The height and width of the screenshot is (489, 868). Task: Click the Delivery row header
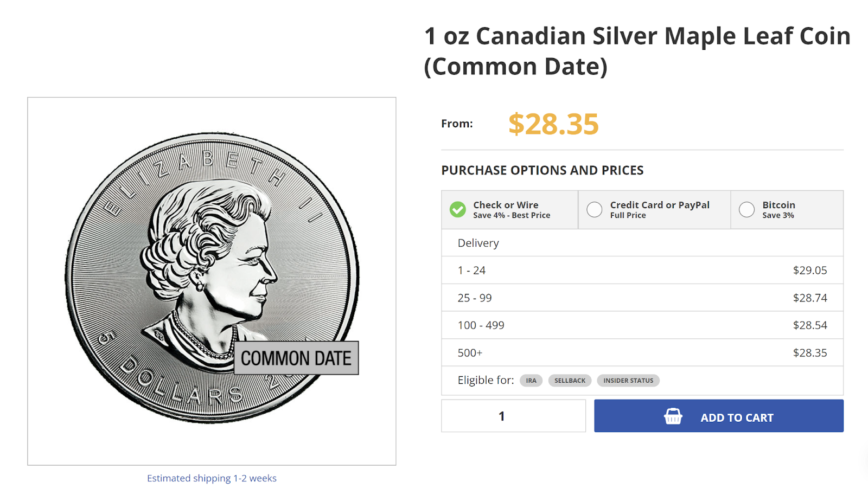(478, 243)
